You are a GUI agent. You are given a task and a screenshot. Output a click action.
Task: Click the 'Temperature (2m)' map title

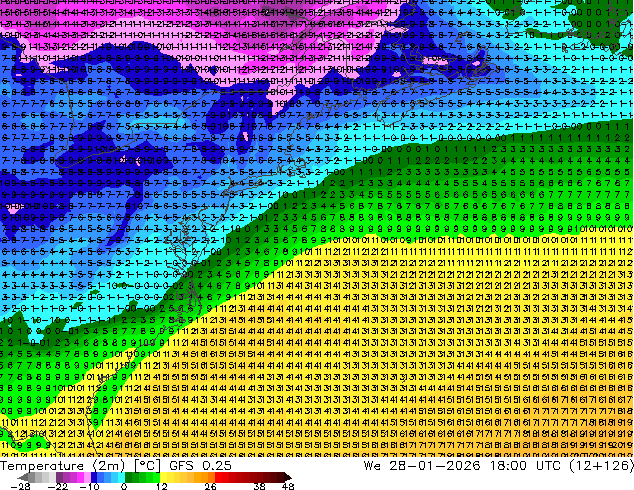[x=62, y=466]
